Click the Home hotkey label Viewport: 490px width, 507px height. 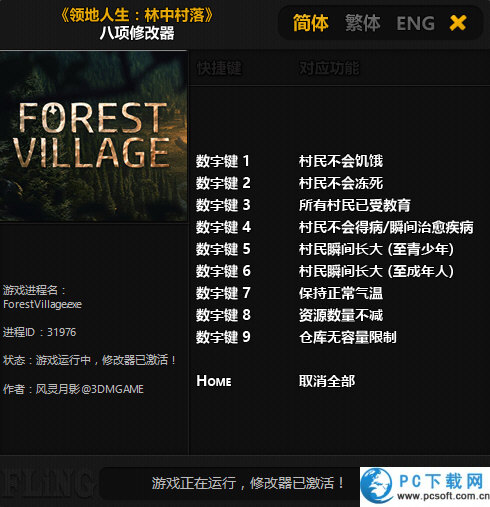(214, 381)
